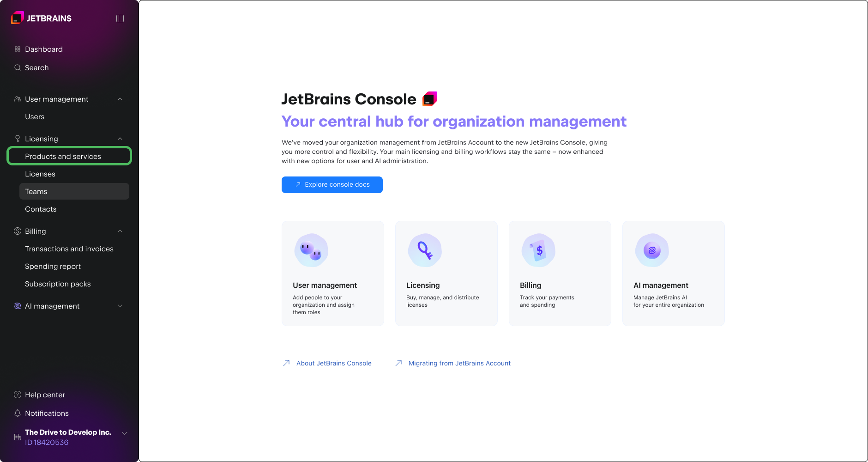Click the Dashboard grid icon

tap(17, 49)
